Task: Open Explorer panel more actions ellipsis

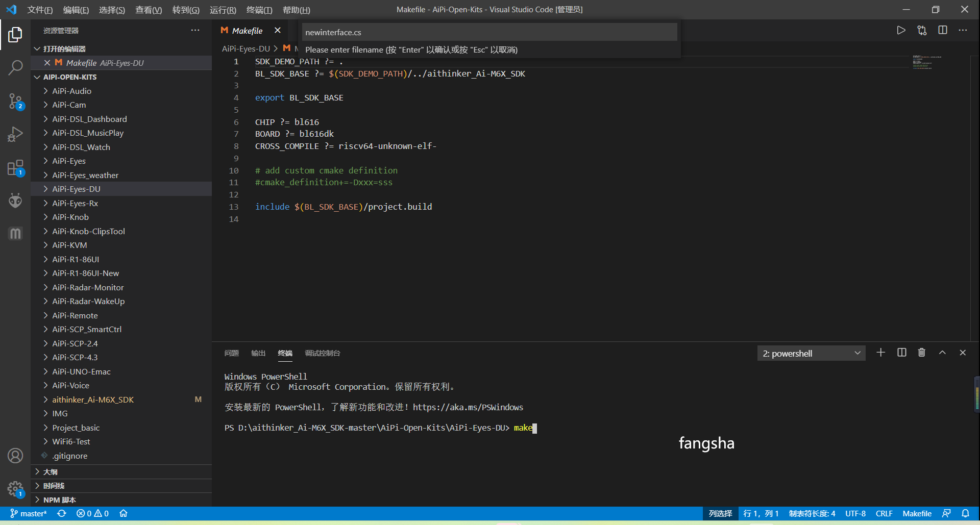Action: coord(195,31)
